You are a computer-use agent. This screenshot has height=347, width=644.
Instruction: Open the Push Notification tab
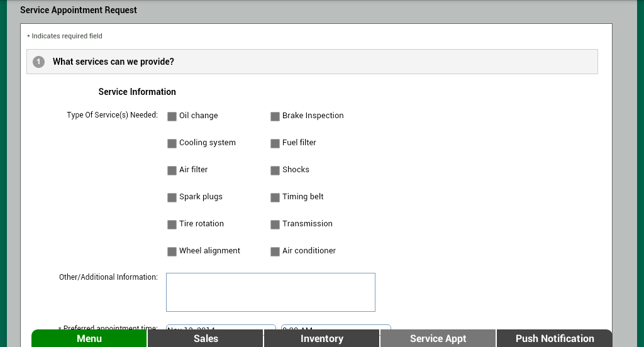pyautogui.click(x=554, y=338)
